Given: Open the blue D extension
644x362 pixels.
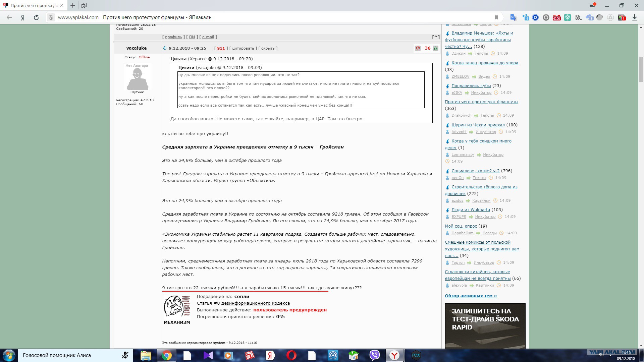Looking at the screenshot, I should [x=535, y=17].
